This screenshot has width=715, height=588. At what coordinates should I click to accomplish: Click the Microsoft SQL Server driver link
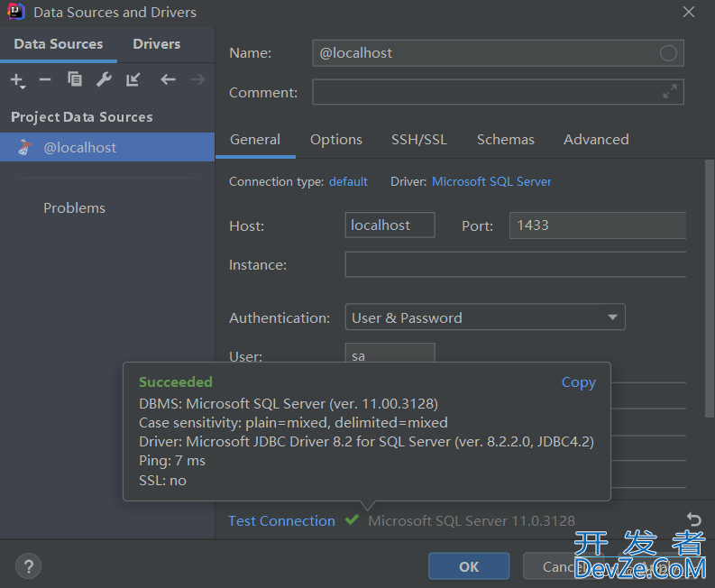click(x=491, y=181)
